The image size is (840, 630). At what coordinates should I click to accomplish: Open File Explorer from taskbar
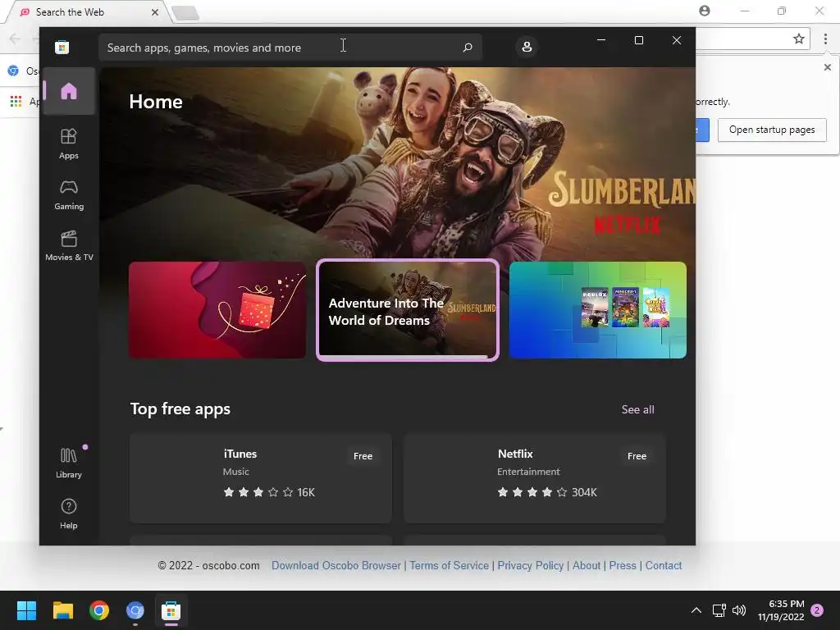point(62,610)
